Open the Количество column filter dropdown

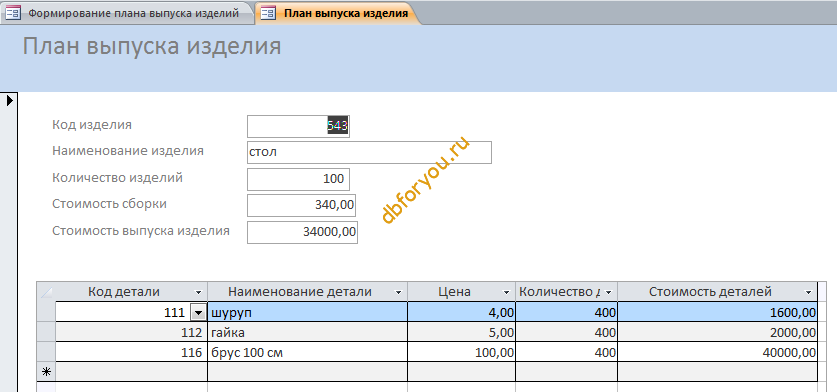coord(609,292)
